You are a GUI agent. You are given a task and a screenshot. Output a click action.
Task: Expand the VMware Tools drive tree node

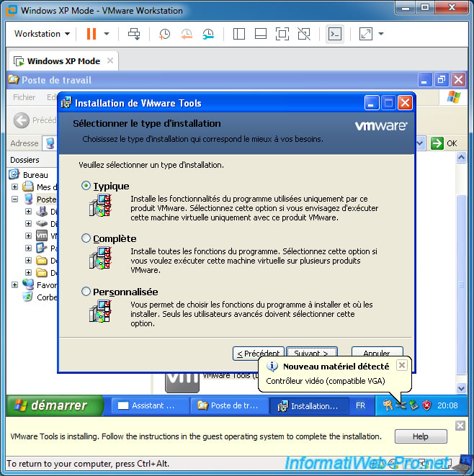click(x=28, y=235)
